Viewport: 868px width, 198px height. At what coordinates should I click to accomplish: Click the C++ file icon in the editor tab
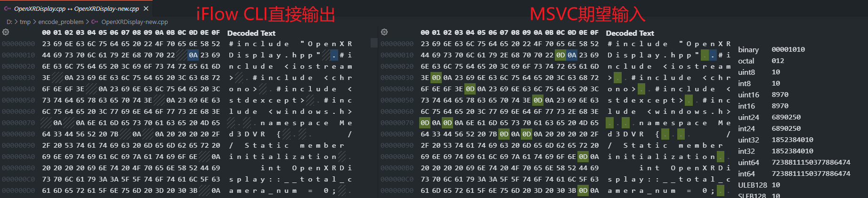pos(7,8)
